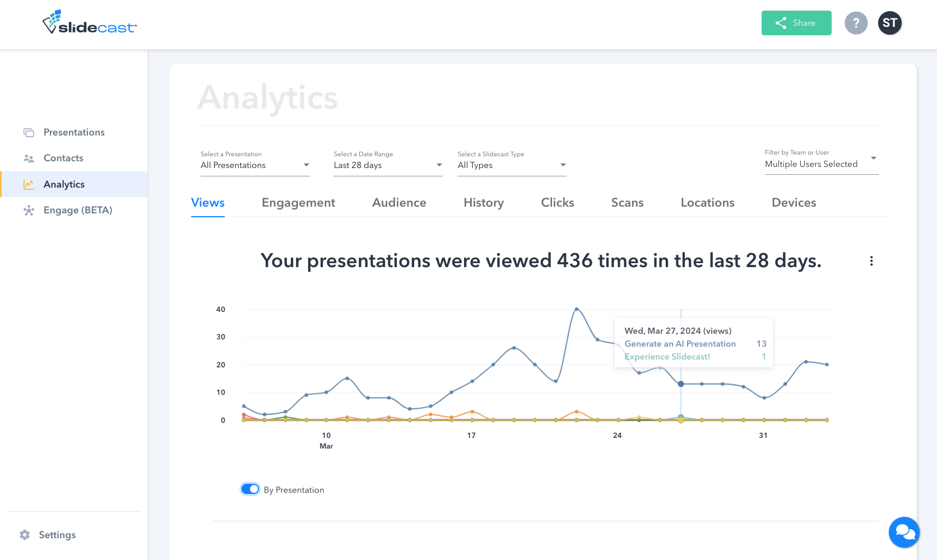Open Settings via the gear icon
937x560 pixels.
click(24, 535)
